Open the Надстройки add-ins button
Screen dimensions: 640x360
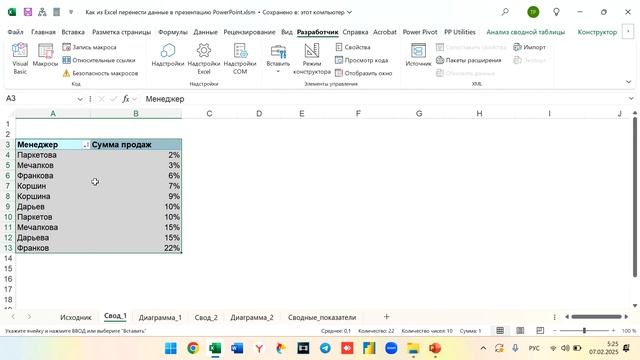[168, 55]
